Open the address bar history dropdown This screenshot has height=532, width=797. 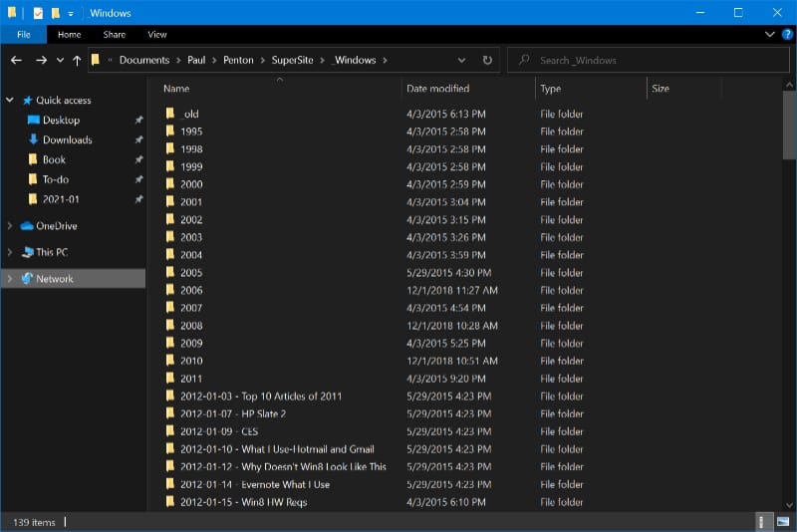click(x=461, y=60)
